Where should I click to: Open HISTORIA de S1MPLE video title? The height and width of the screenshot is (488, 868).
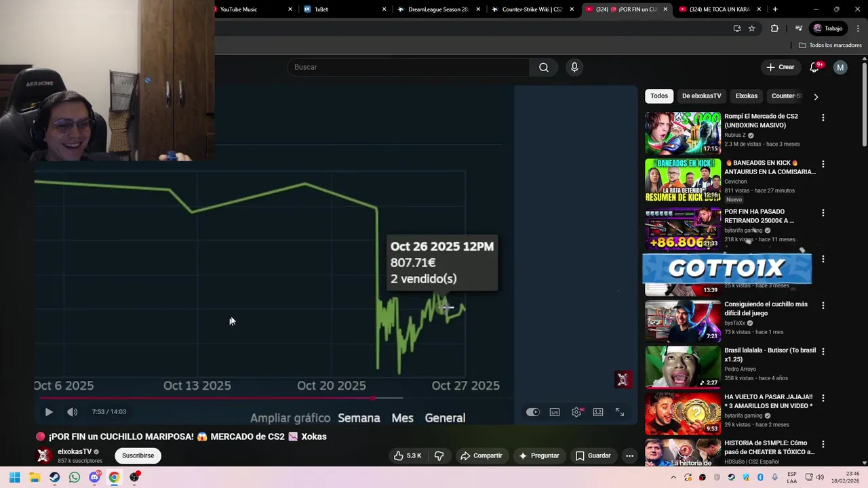(769, 447)
